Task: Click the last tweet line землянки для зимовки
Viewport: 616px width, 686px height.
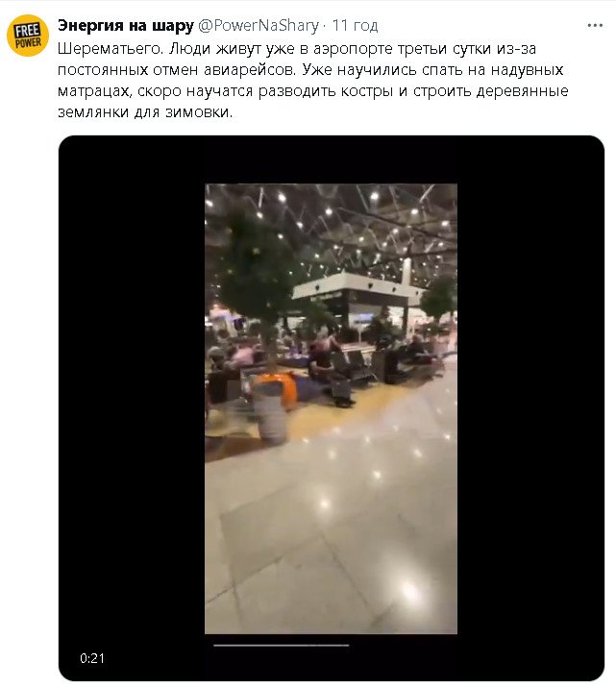Action: [x=146, y=111]
